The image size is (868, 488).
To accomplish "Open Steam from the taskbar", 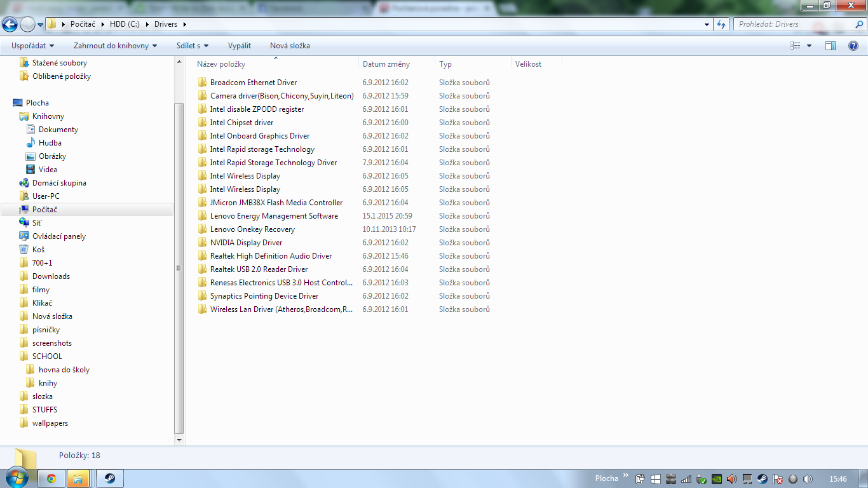I will pos(110,478).
